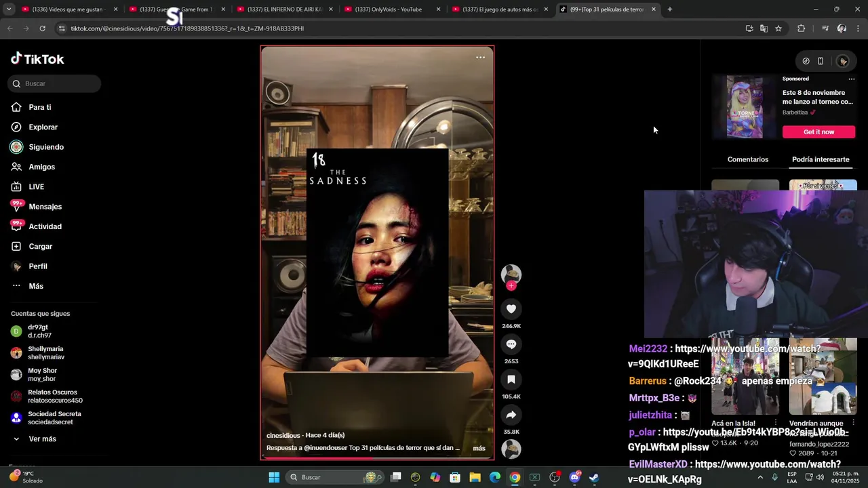Expand Ver más followed accounts

click(x=42, y=439)
